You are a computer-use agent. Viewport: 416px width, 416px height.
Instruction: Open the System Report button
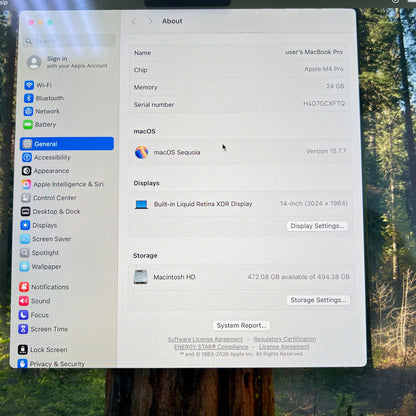pos(241,325)
